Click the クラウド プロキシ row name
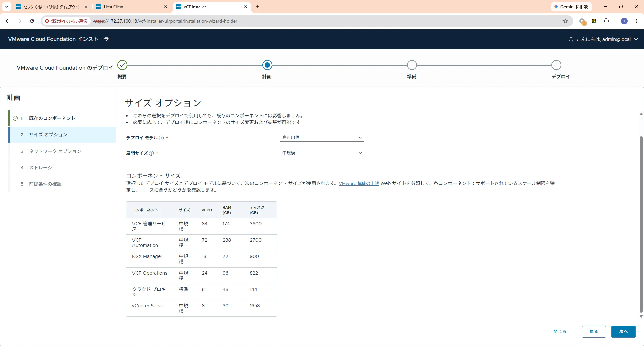Image resolution: width=644 pixels, height=346 pixels. pyautogui.click(x=149, y=292)
